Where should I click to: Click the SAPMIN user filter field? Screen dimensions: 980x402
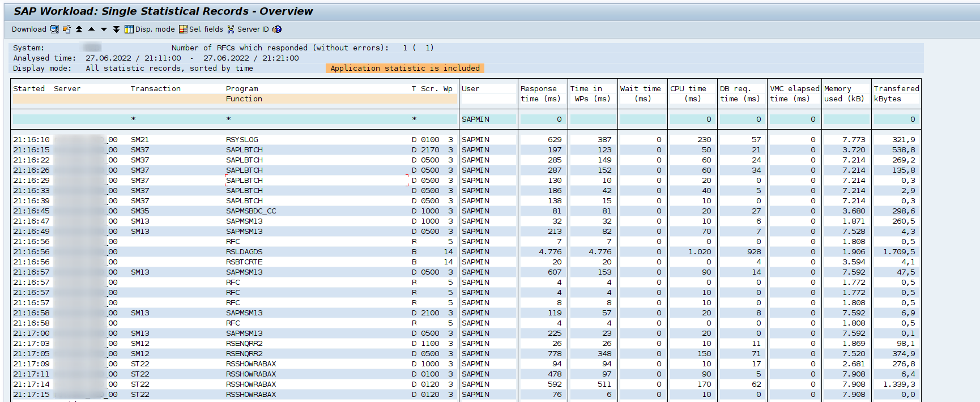pos(488,119)
